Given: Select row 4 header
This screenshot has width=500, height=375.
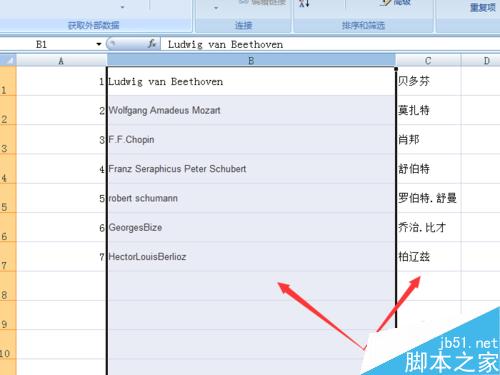Looking at the screenshot, I should pos(8,169).
